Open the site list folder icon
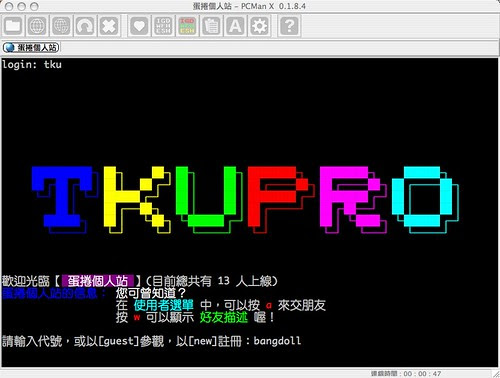 point(13,26)
